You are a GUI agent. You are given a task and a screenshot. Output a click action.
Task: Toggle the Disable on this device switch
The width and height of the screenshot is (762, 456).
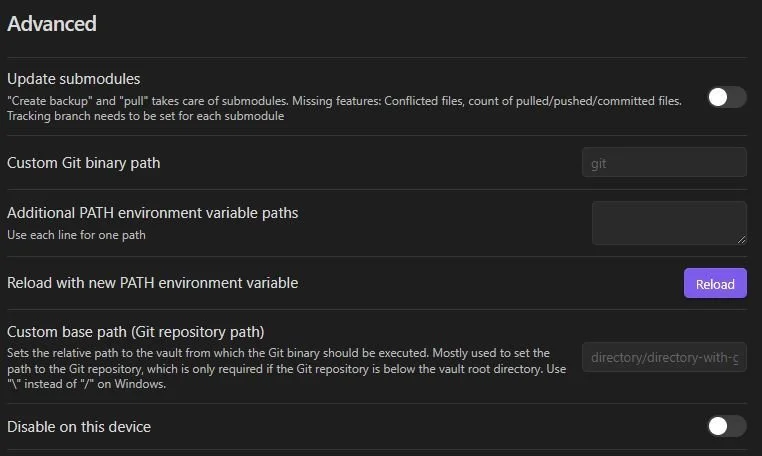726,426
